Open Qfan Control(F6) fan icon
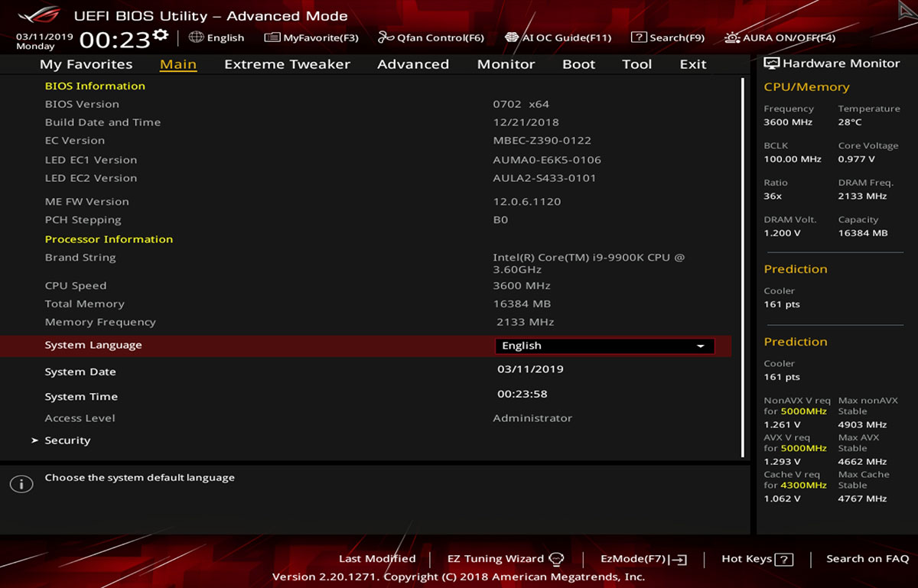Image resolution: width=918 pixels, height=588 pixels. 386,37
